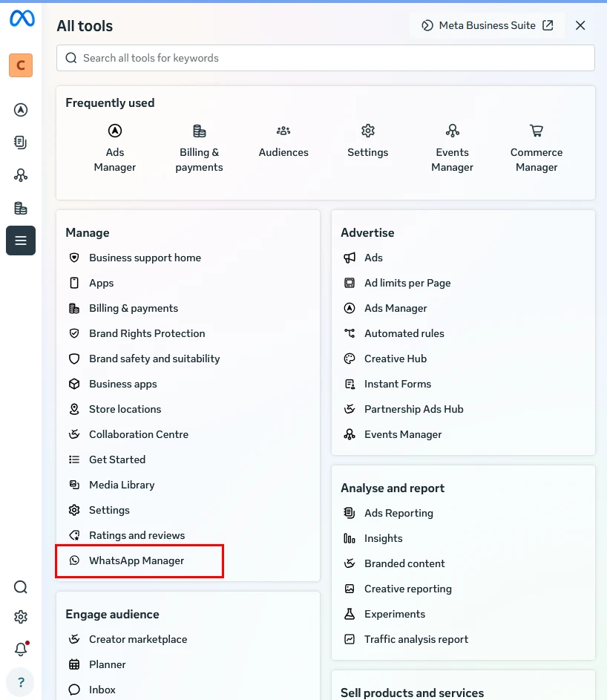
Task: Select Audiences in Frequently used
Action: pos(283,142)
